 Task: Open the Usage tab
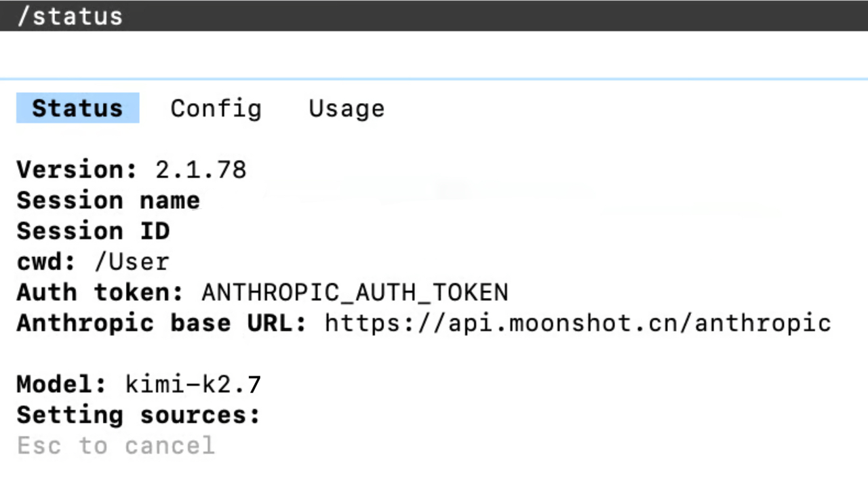pyautogui.click(x=347, y=108)
